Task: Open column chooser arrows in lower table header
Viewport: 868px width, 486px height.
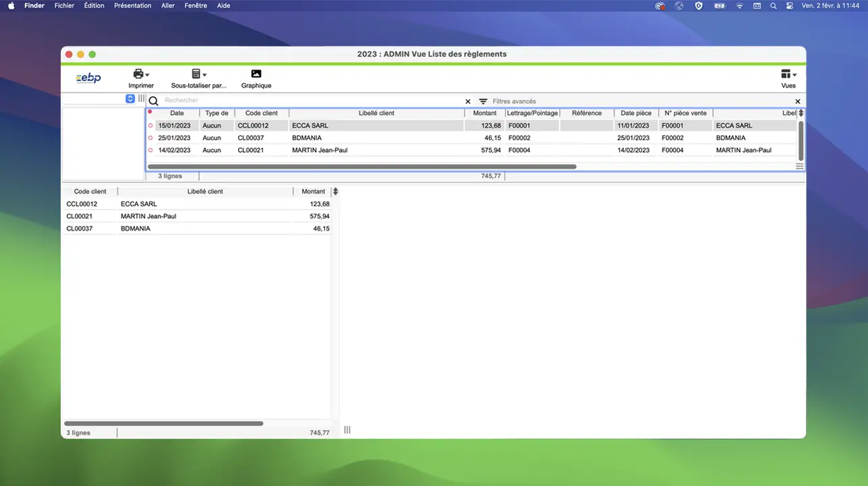Action: coord(336,192)
